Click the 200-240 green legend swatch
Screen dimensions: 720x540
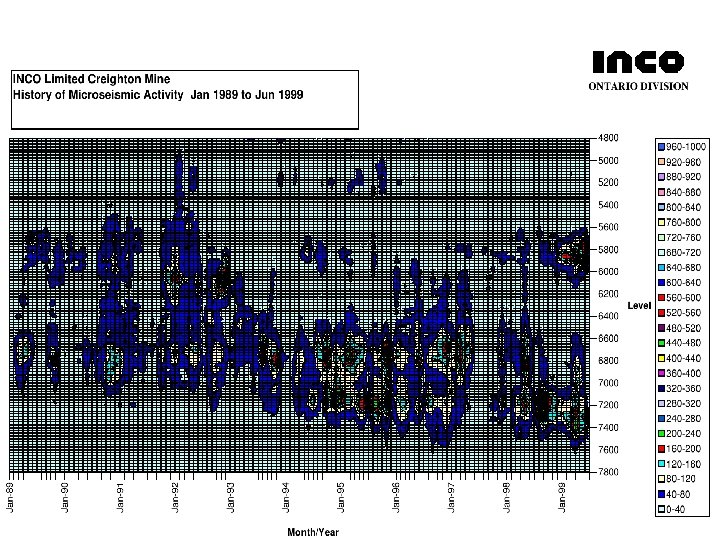tap(661, 433)
